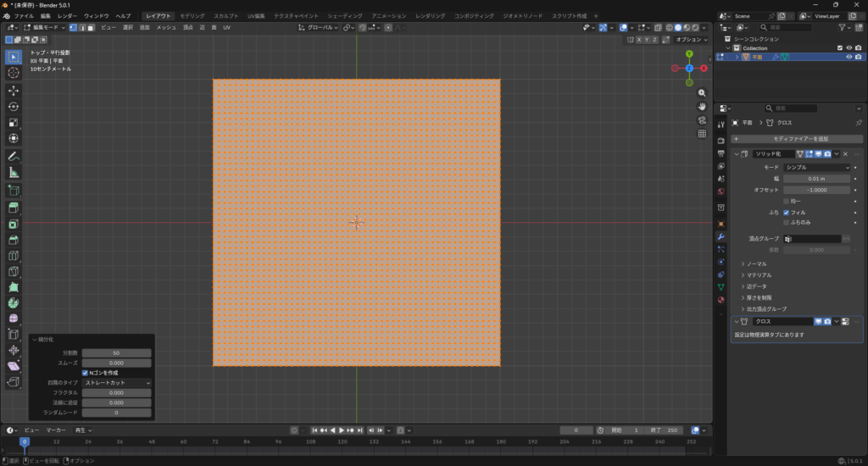Select the Move tool in the toolbar
Image resolution: width=868 pixels, height=466 pixels.
14,90
